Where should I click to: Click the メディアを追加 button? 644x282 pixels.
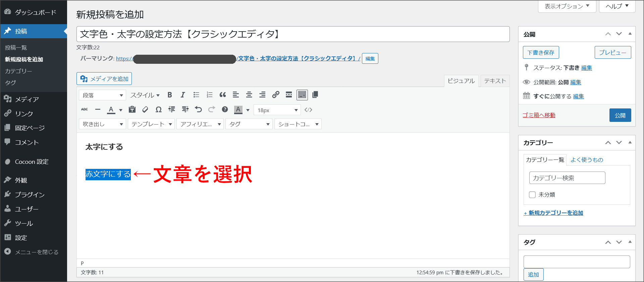[104, 79]
